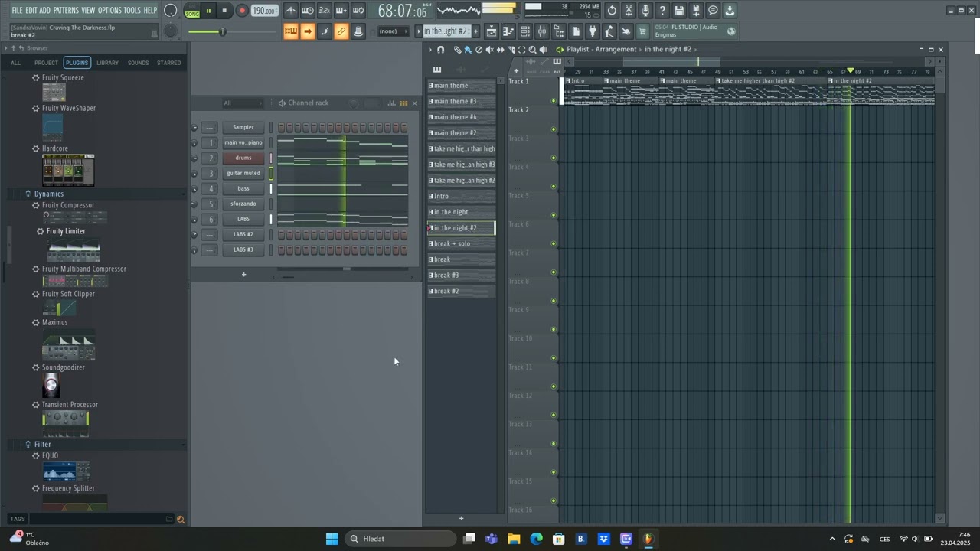Open the Playlist menu arrow icon
This screenshot has width=980, height=551.
(x=430, y=50)
